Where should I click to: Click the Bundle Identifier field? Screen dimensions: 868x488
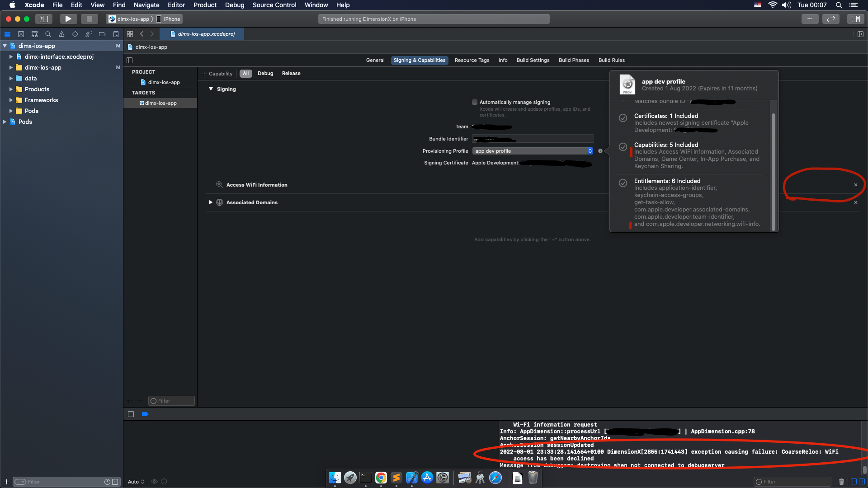click(x=533, y=139)
